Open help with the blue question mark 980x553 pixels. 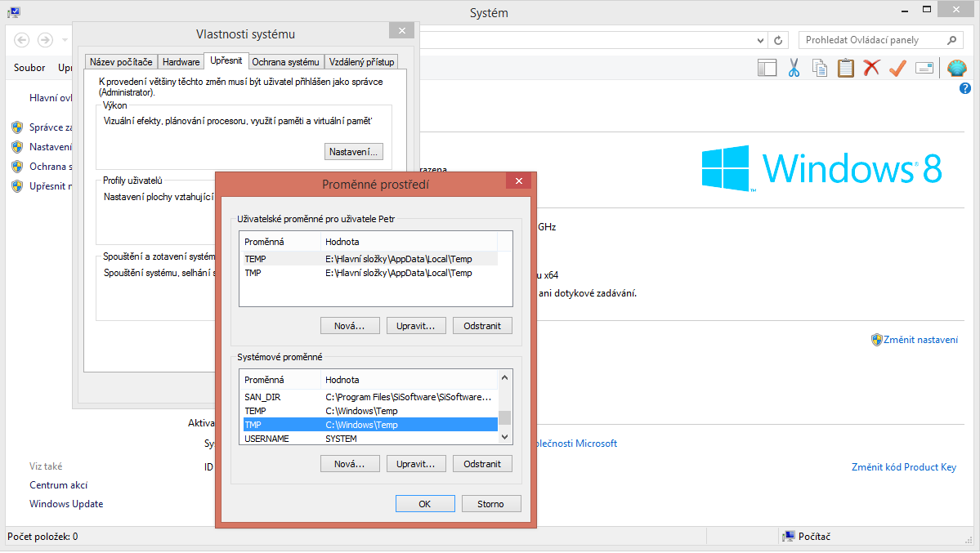tap(965, 89)
